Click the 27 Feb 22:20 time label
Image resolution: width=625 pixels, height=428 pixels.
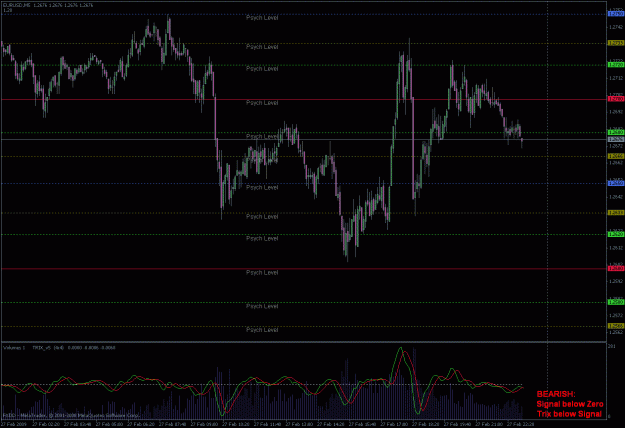(521, 424)
